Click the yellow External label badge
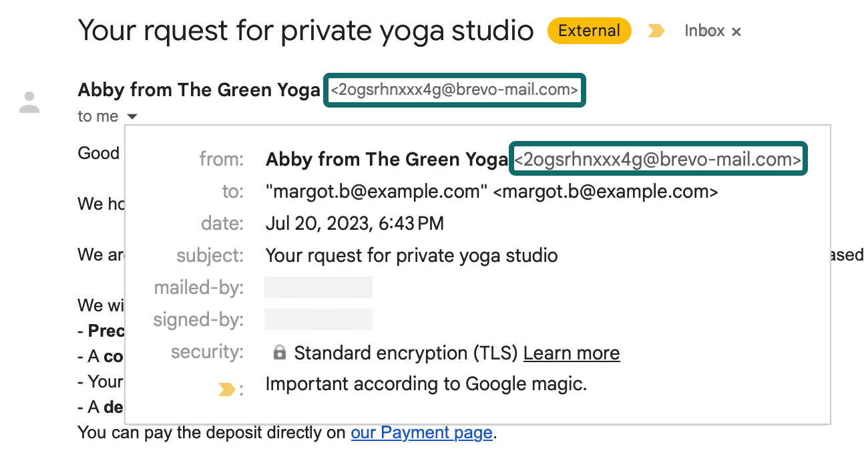 pyautogui.click(x=589, y=31)
